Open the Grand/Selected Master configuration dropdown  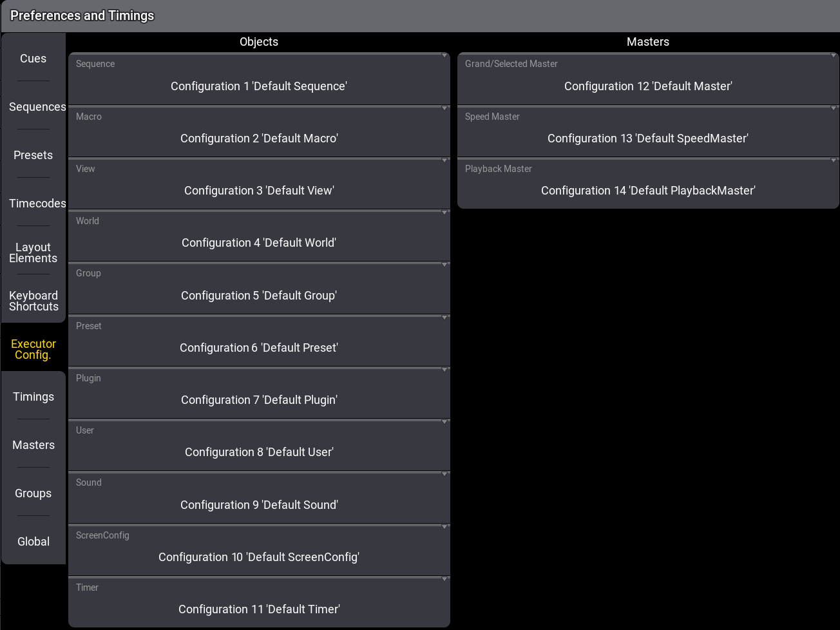[x=648, y=79]
